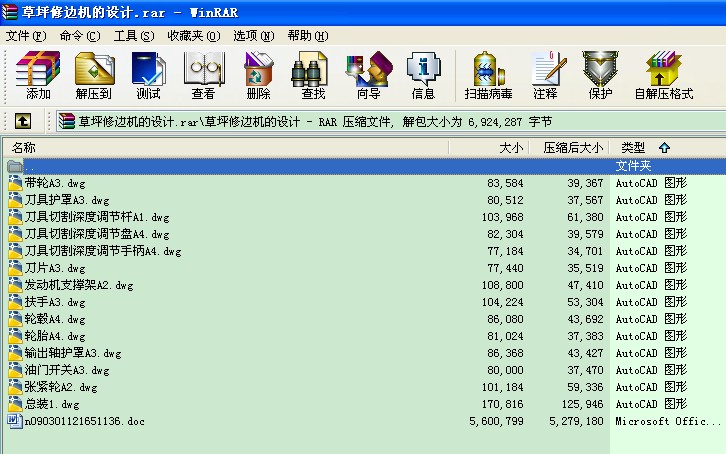This screenshot has width=726, height=454.
Task: Click size value 5,600,799
Action: 496,421
